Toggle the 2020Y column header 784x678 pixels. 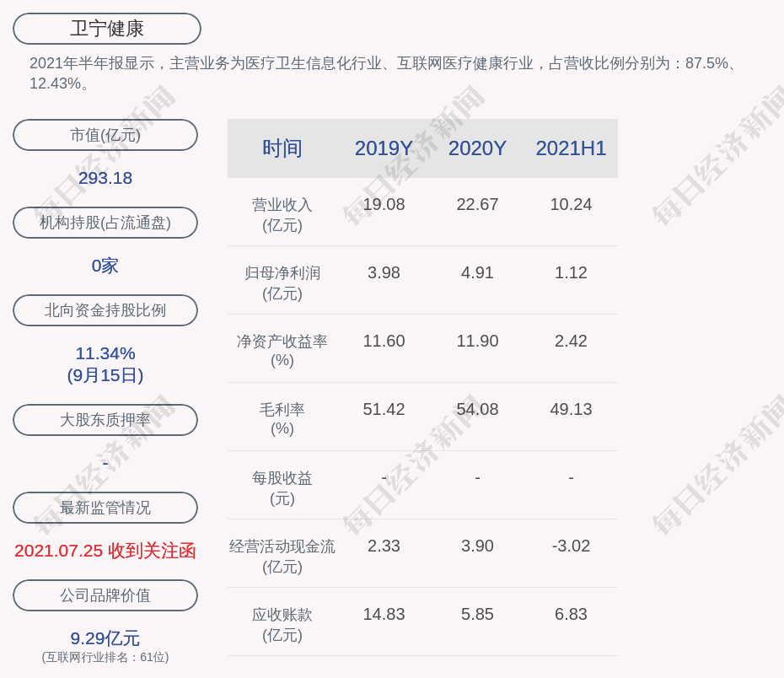[476, 148]
